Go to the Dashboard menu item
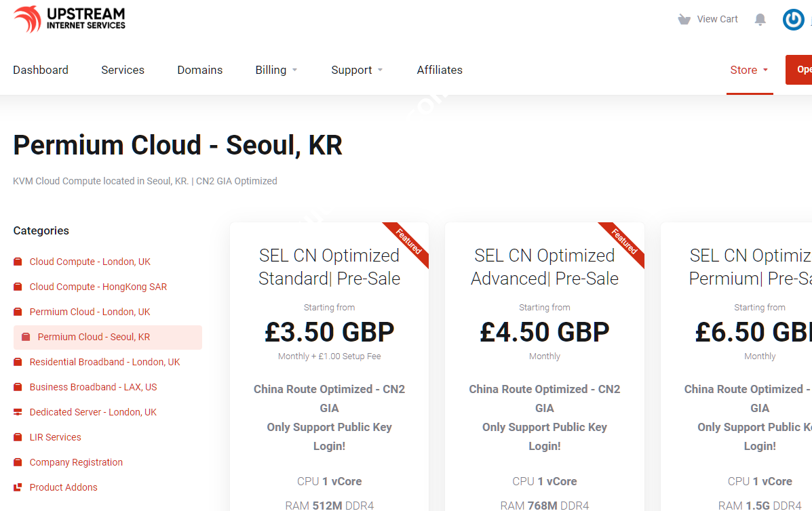Screen dimensions: 812x511 41,70
